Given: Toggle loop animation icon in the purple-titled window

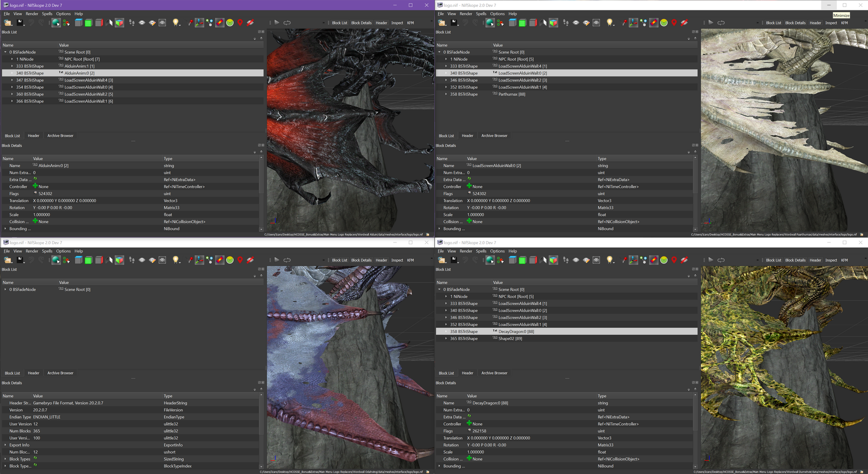Looking at the screenshot, I should (x=287, y=23).
